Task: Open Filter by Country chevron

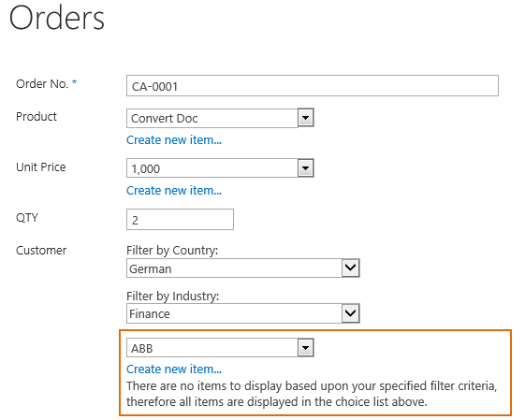Action: point(350,268)
